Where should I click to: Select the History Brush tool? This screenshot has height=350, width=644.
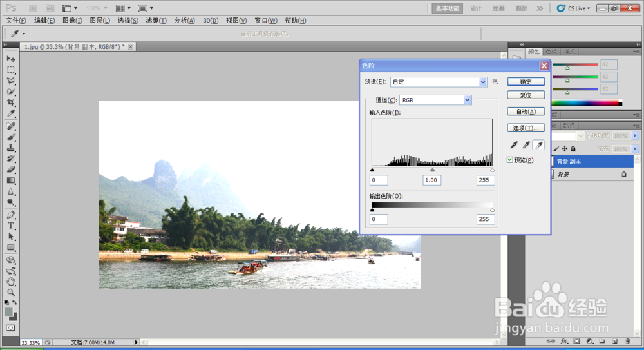pyautogui.click(x=11, y=159)
